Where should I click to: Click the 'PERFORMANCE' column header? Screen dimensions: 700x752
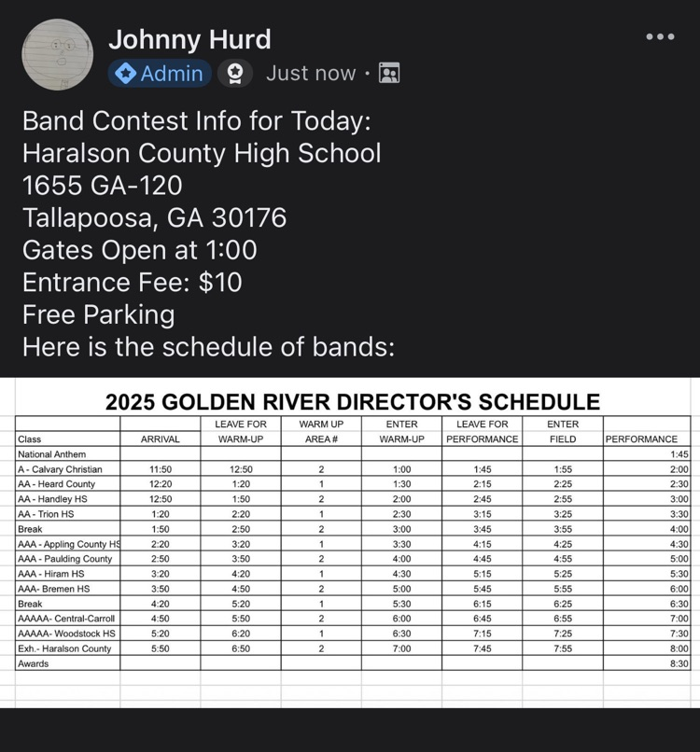(644, 439)
